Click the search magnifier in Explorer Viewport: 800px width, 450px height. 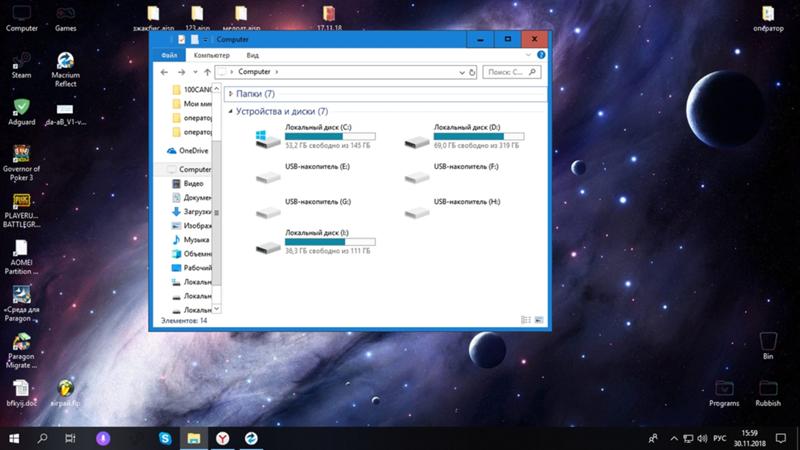coord(532,72)
